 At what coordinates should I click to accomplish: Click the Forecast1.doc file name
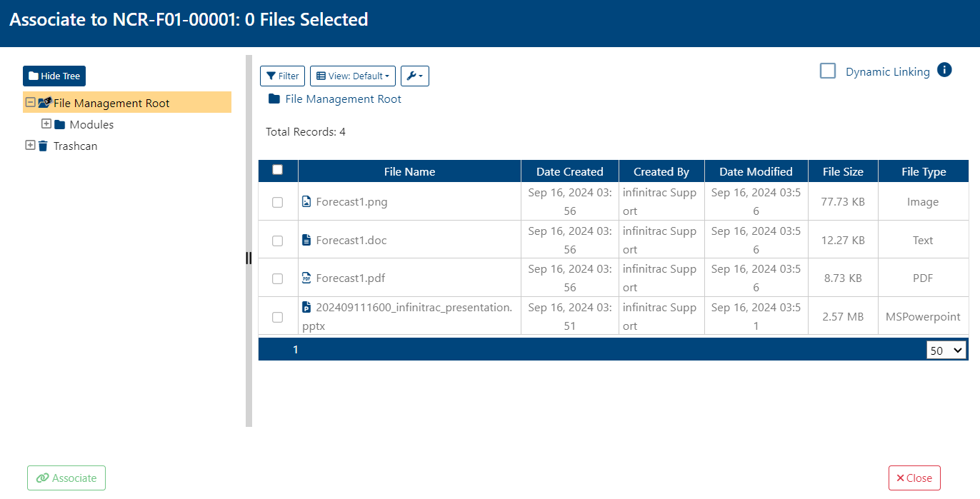pyautogui.click(x=351, y=241)
